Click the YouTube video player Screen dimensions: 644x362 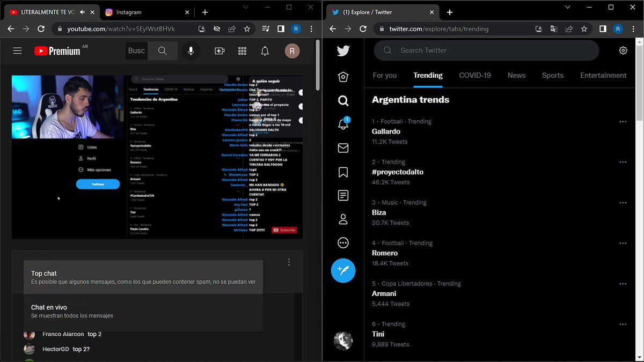pyautogui.click(x=157, y=157)
